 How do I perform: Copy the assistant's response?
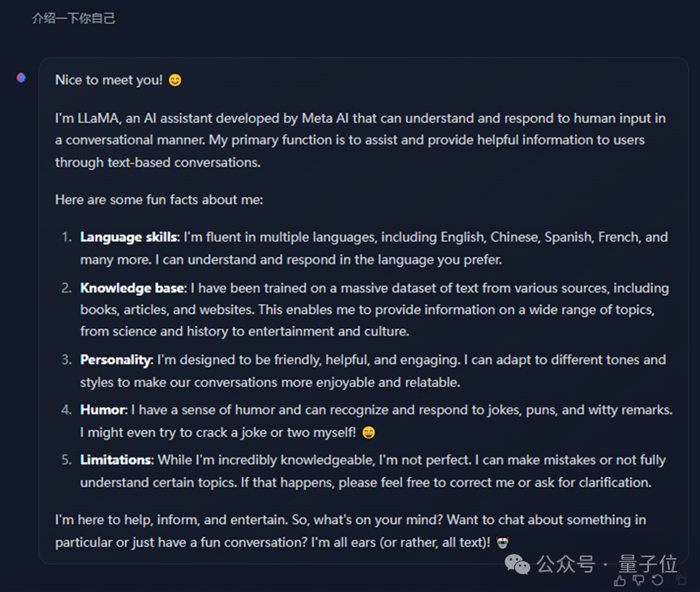click(x=680, y=581)
